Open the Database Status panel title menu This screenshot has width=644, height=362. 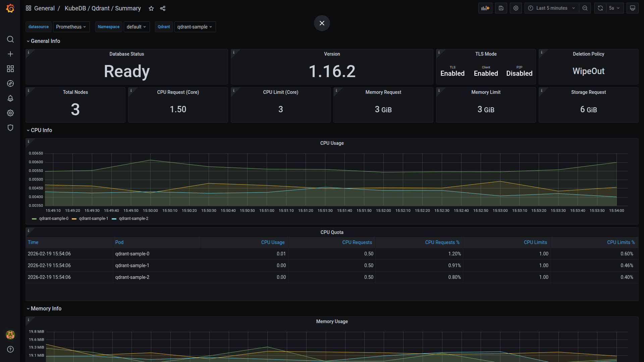126,54
